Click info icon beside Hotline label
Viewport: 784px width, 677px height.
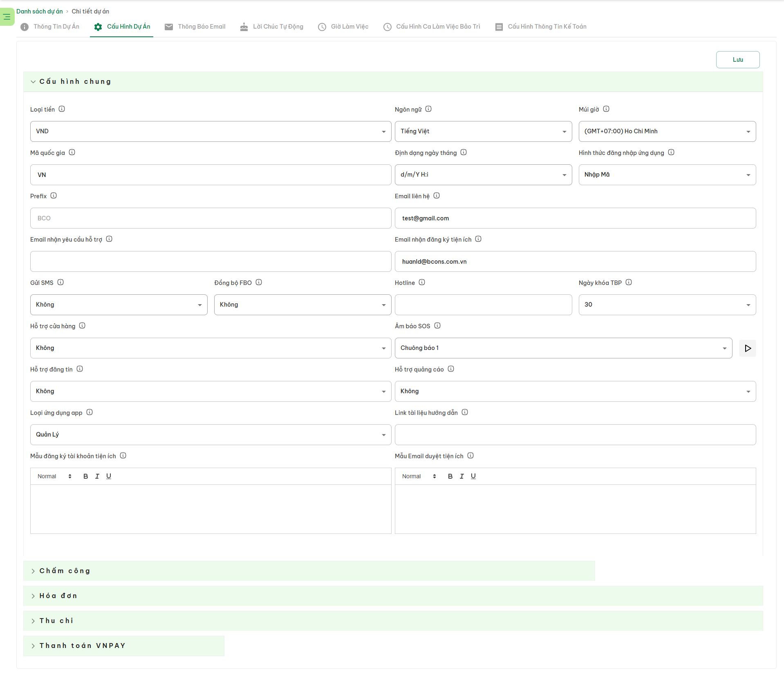pos(422,282)
